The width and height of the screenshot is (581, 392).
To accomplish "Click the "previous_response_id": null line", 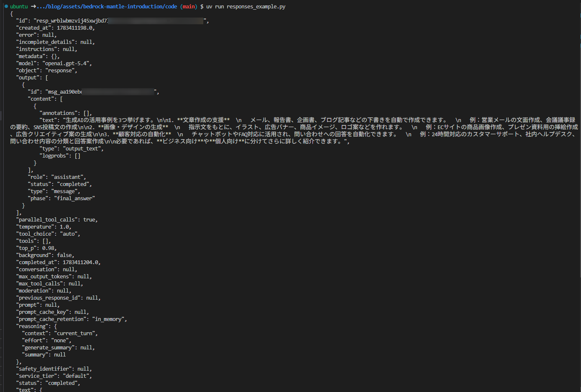I will (x=59, y=298).
